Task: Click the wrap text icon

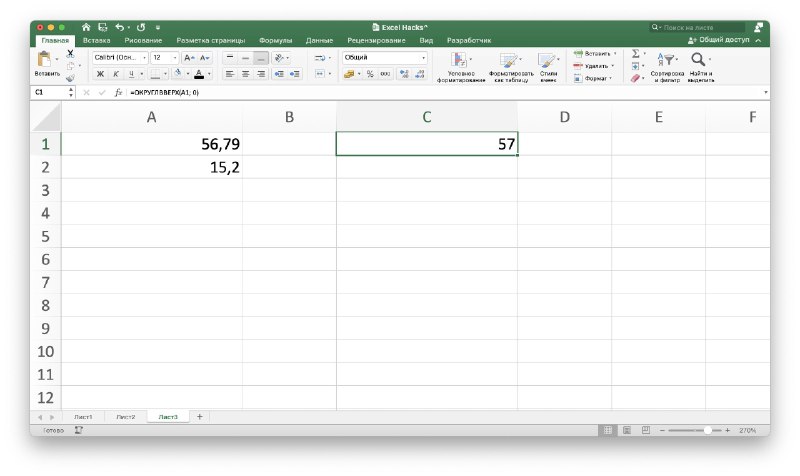Action: coord(320,58)
